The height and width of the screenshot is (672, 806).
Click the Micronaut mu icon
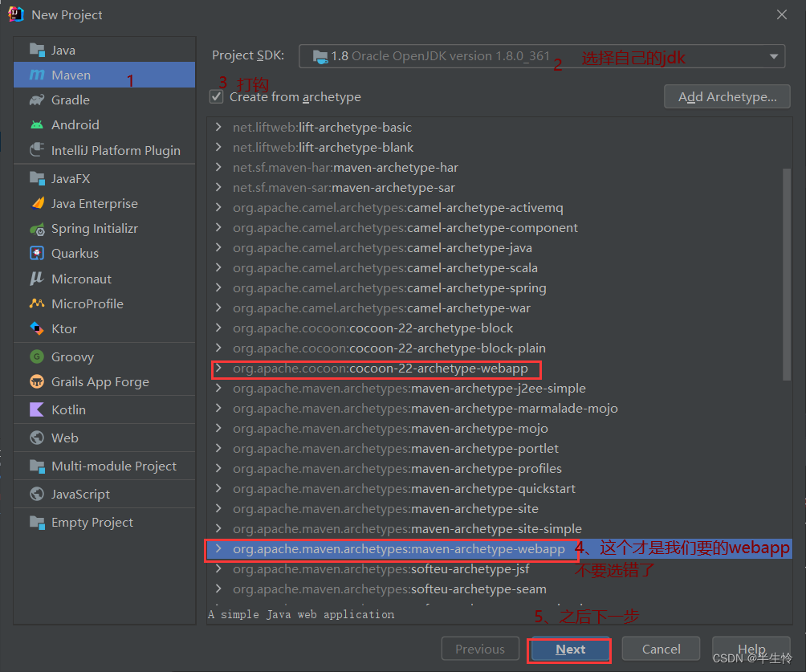[x=37, y=279]
